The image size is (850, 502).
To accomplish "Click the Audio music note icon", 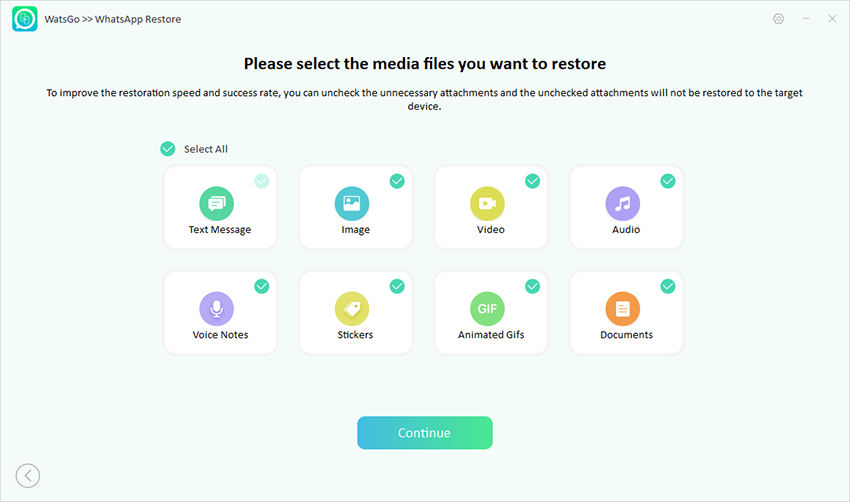I will click(622, 204).
